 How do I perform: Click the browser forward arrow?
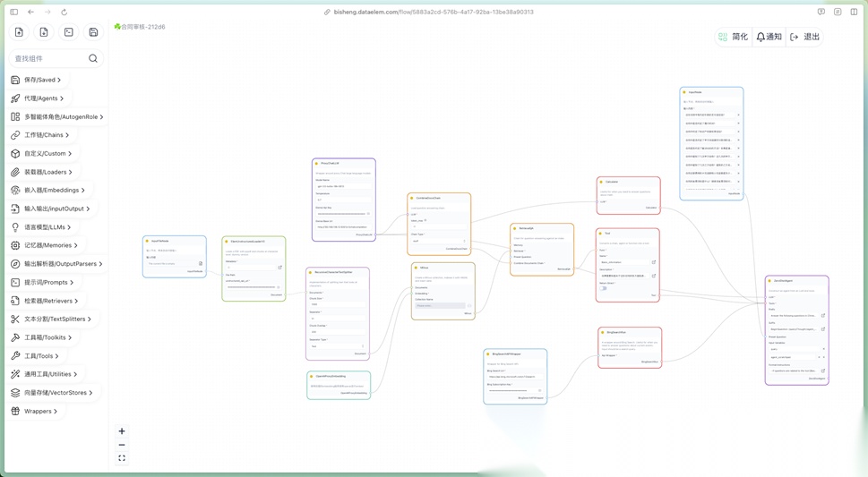click(x=47, y=12)
